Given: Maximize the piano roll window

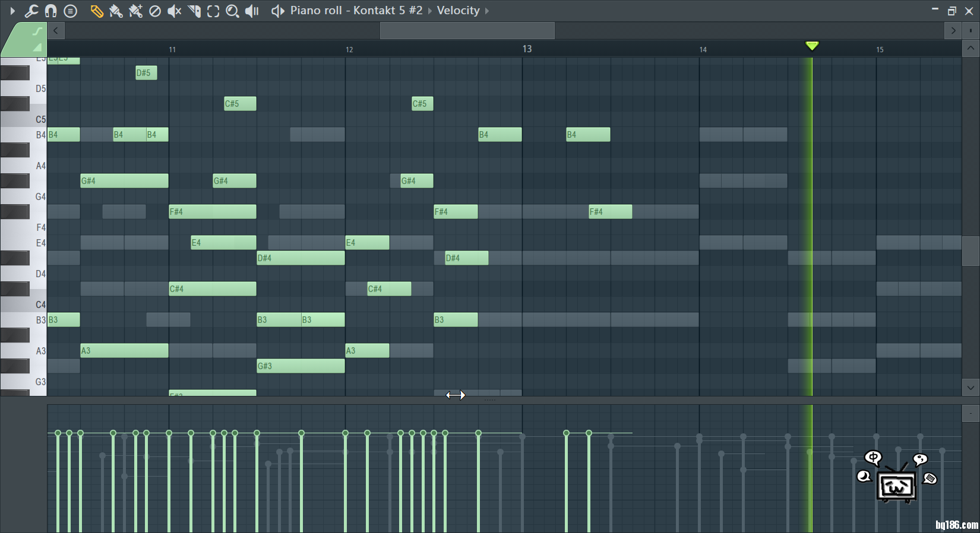Looking at the screenshot, I should click(x=951, y=11).
